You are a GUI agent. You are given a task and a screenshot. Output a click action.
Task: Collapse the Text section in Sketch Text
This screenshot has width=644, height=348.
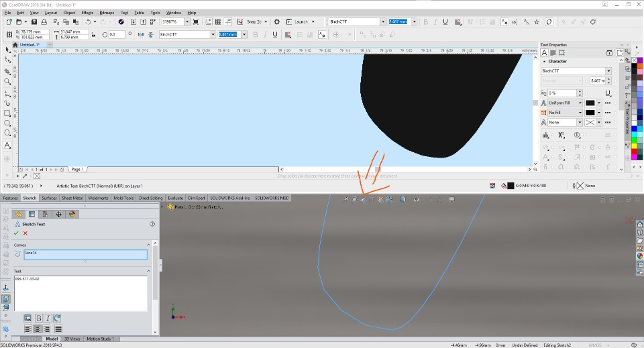[x=148, y=272]
